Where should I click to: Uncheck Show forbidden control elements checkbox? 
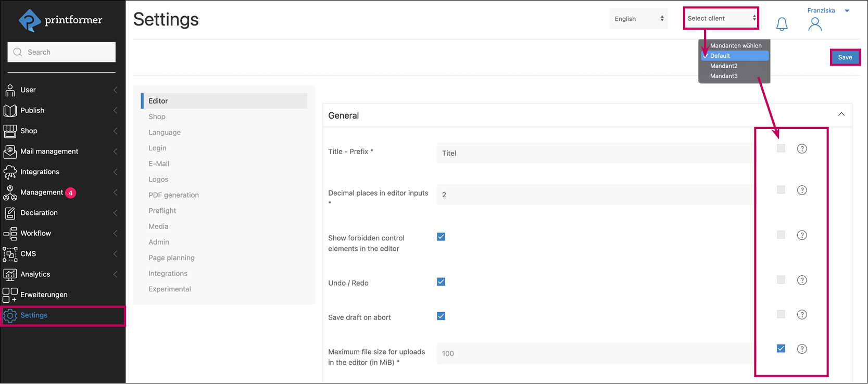coord(441,237)
